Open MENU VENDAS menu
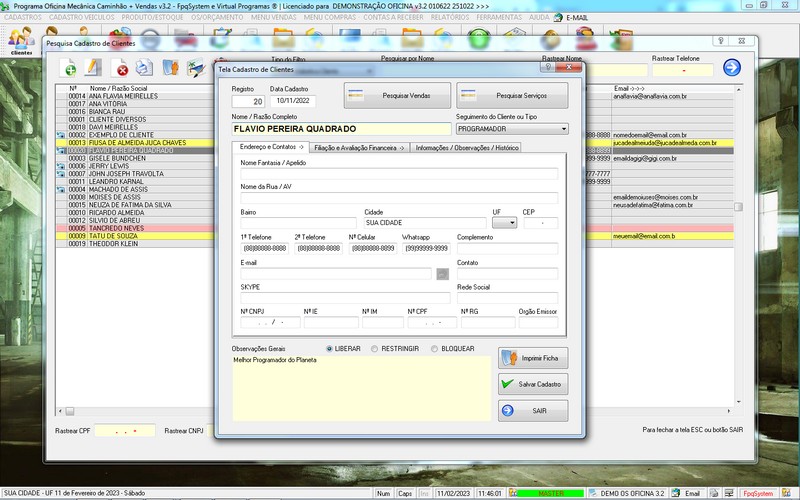Image resolution: width=800 pixels, height=500 pixels. tap(273, 17)
